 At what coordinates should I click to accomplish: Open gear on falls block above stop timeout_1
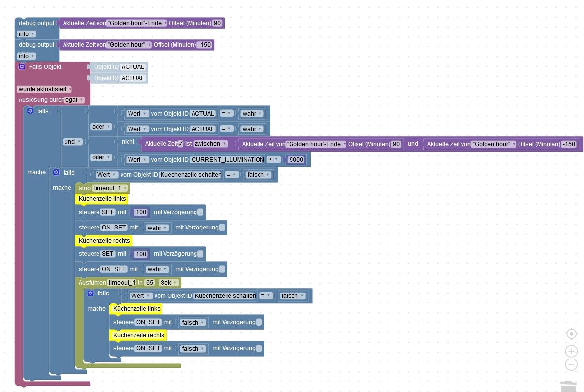(x=56, y=172)
